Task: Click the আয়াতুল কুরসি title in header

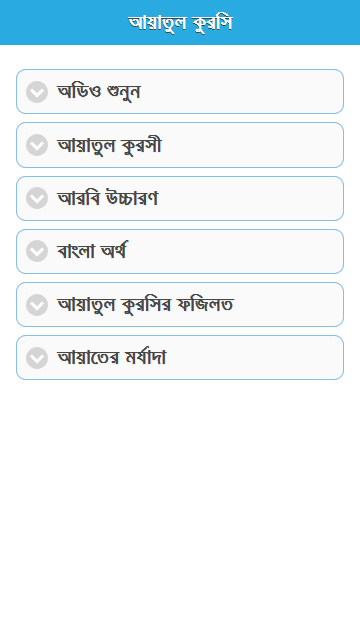Action: coord(180,23)
